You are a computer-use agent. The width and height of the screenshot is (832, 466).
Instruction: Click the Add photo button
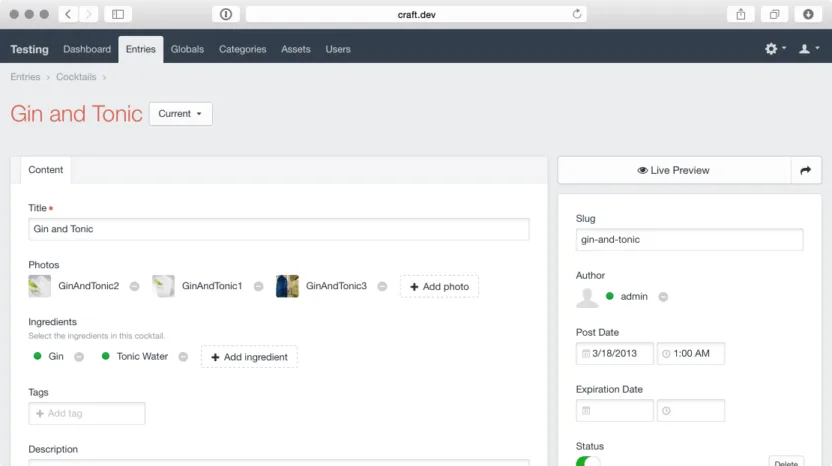[439, 287]
